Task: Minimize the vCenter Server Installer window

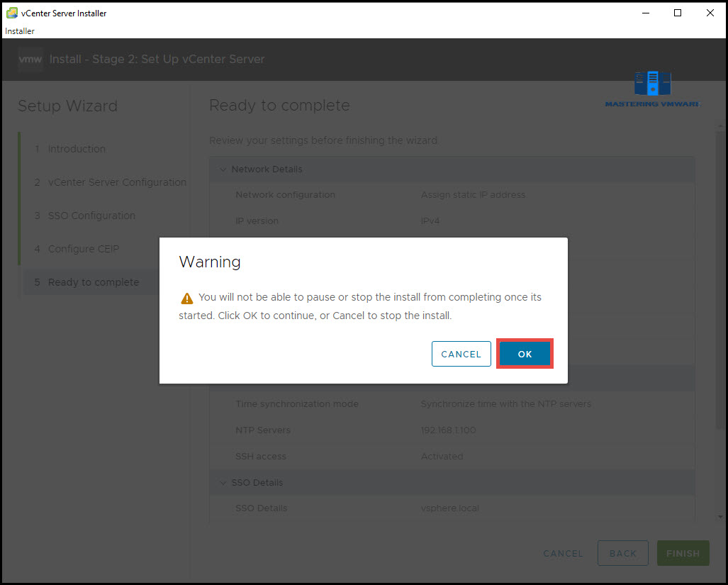Action: pyautogui.click(x=645, y=13)
